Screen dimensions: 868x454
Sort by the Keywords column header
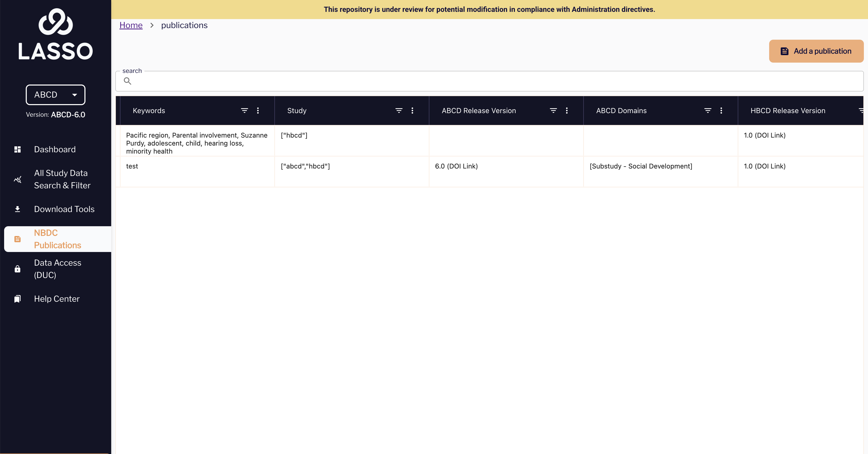click(149, 111)
